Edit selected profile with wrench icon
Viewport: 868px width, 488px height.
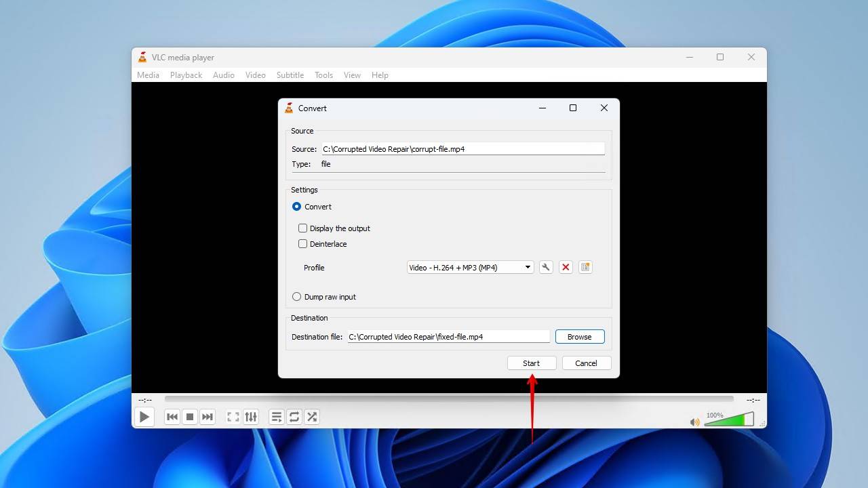tap(546, 267)
